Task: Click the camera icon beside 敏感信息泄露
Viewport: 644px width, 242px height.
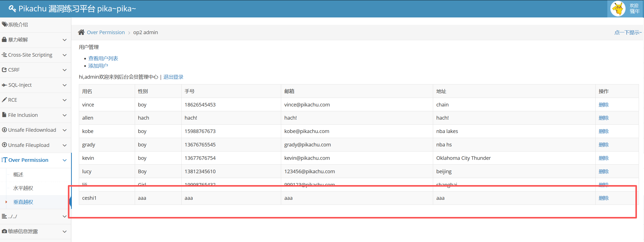Action: (x=4, y=231)
